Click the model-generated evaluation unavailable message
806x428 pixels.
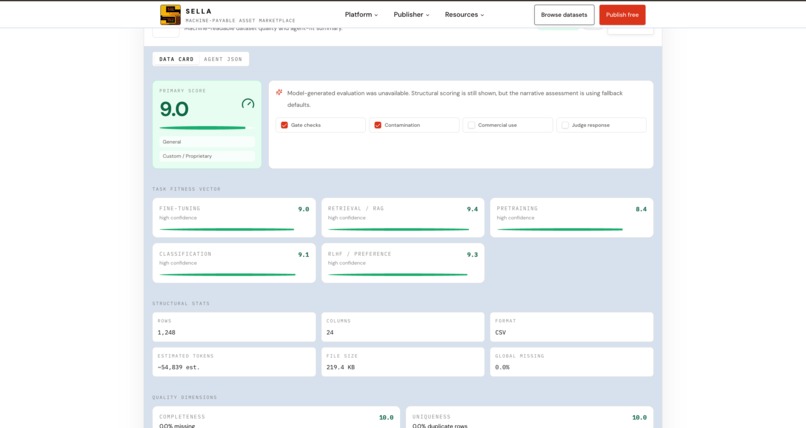455,99
